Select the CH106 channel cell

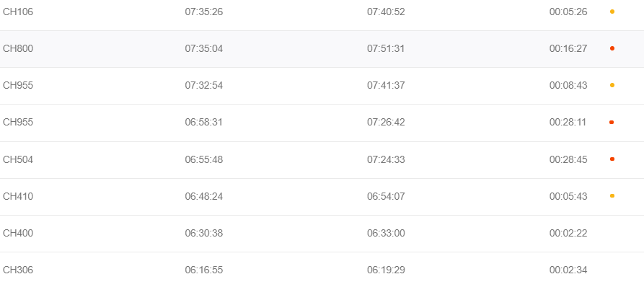[18, 12]
